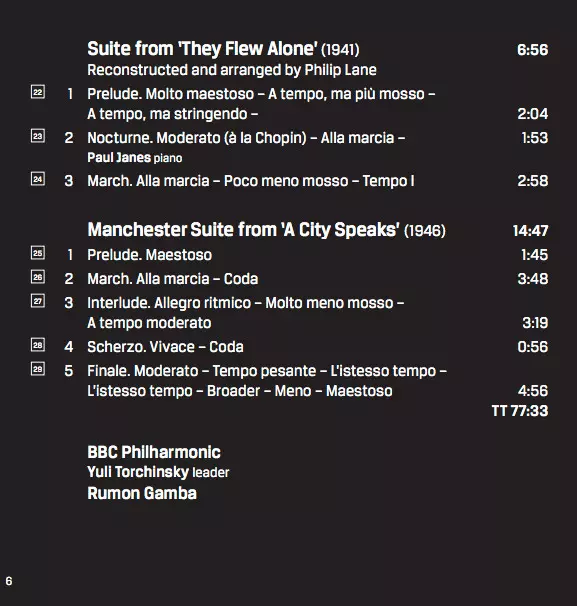Select the track 26 number box
This screenshot has width=577, height=606.
(37, 277)
